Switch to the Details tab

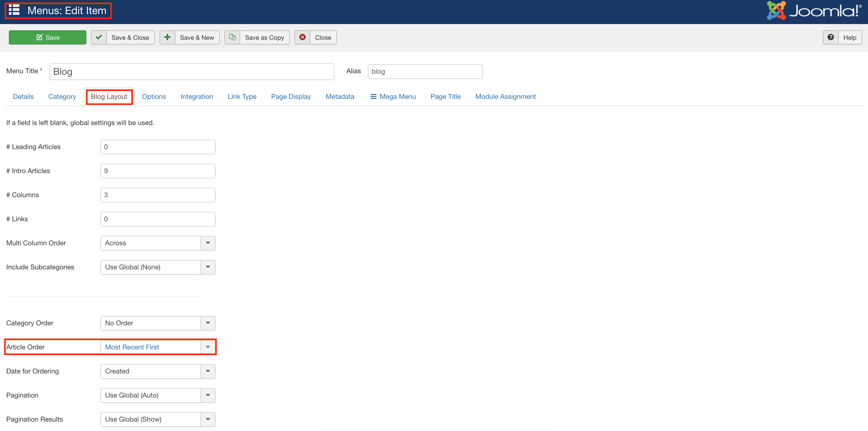point(23,97)
